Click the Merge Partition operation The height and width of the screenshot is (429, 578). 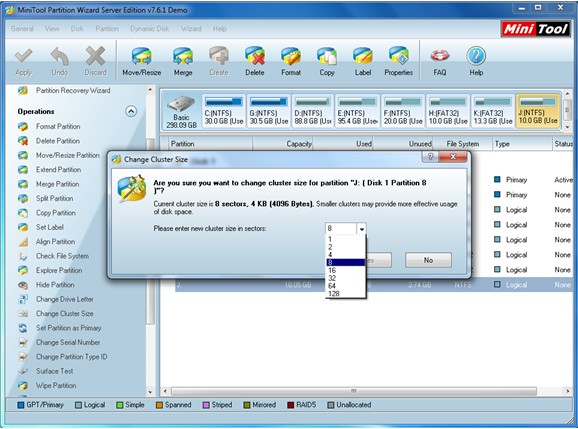(x=58, y=184)
